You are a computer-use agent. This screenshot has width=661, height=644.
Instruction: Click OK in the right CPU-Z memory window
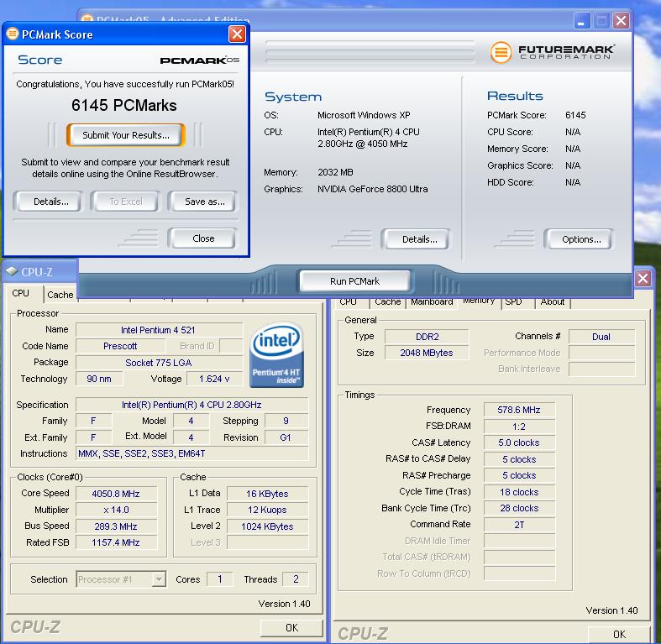[619, 634]
